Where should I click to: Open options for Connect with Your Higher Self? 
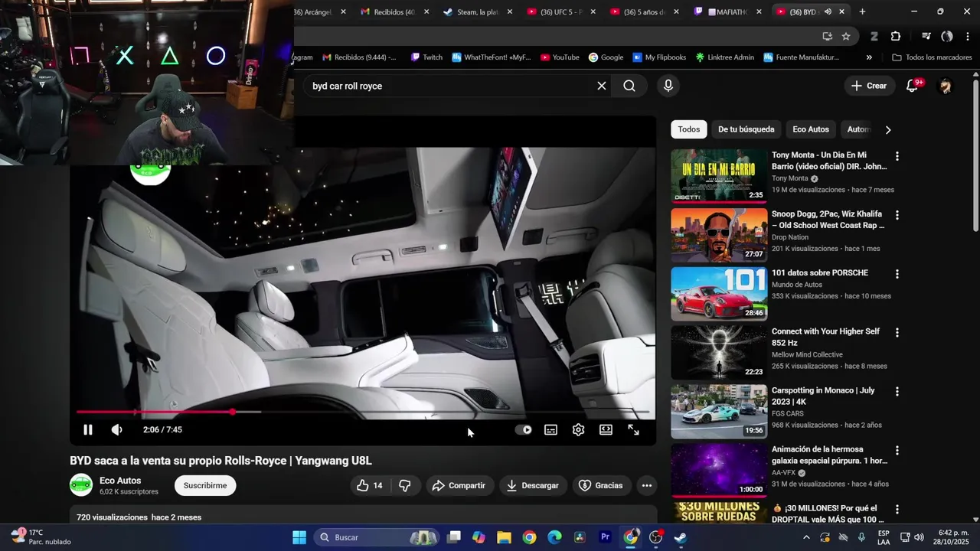point(897,333)
